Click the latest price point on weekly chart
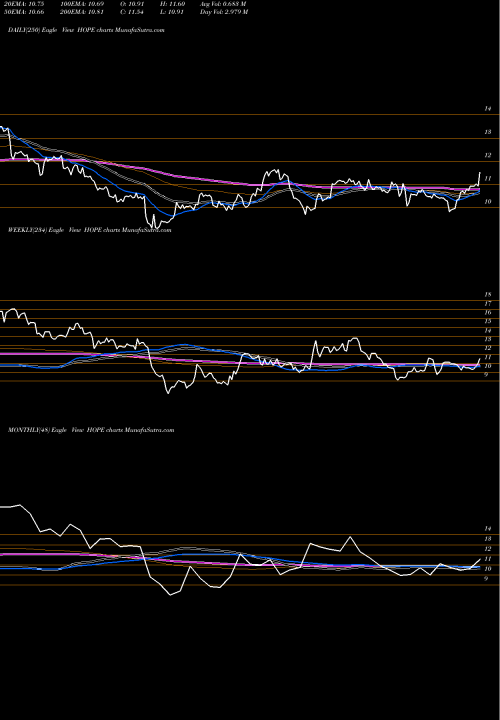This screenshot has width=500, height=720. [x=480, y=359]
